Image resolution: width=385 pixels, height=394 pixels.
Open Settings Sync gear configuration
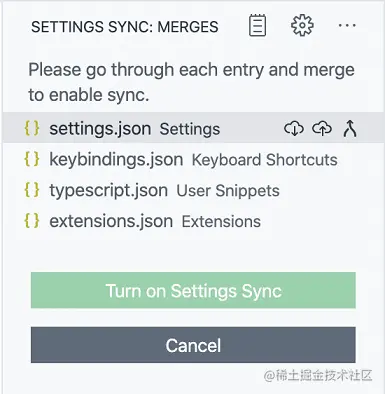point(302,25)
